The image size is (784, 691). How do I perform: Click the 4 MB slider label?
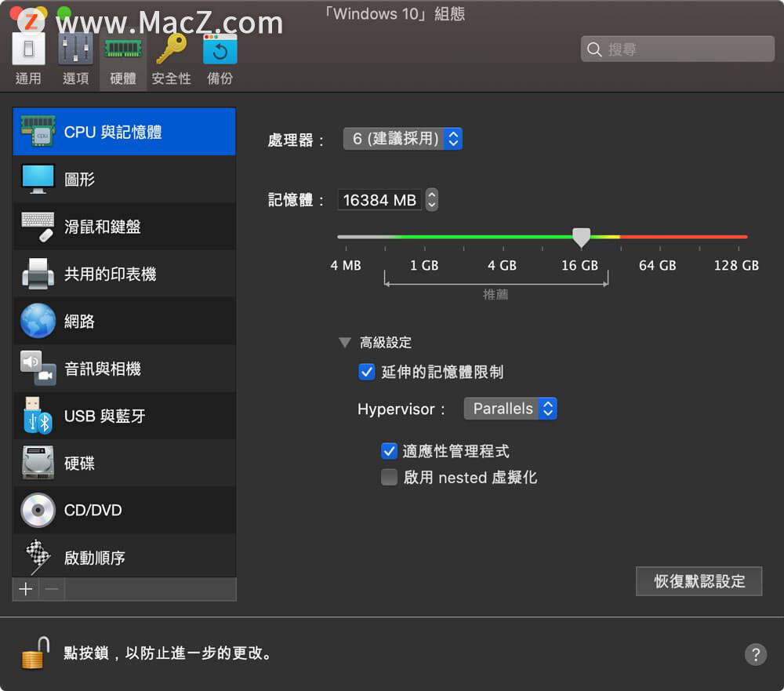coord(346,265)
